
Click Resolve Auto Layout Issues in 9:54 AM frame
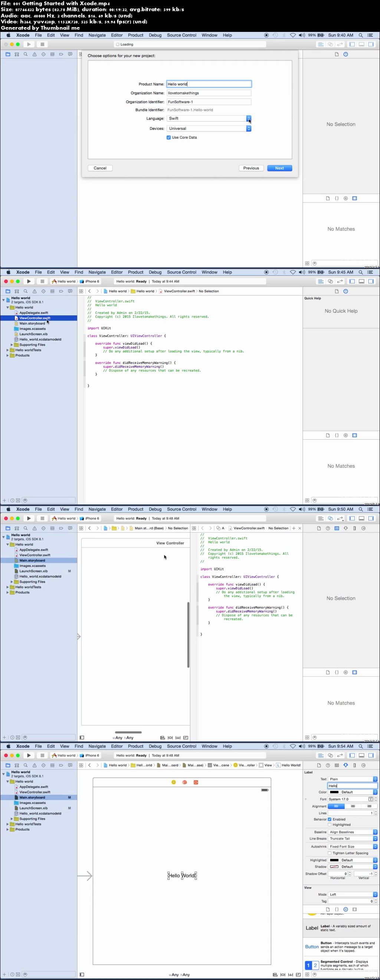pyautogui.click(x=291, y=975)
